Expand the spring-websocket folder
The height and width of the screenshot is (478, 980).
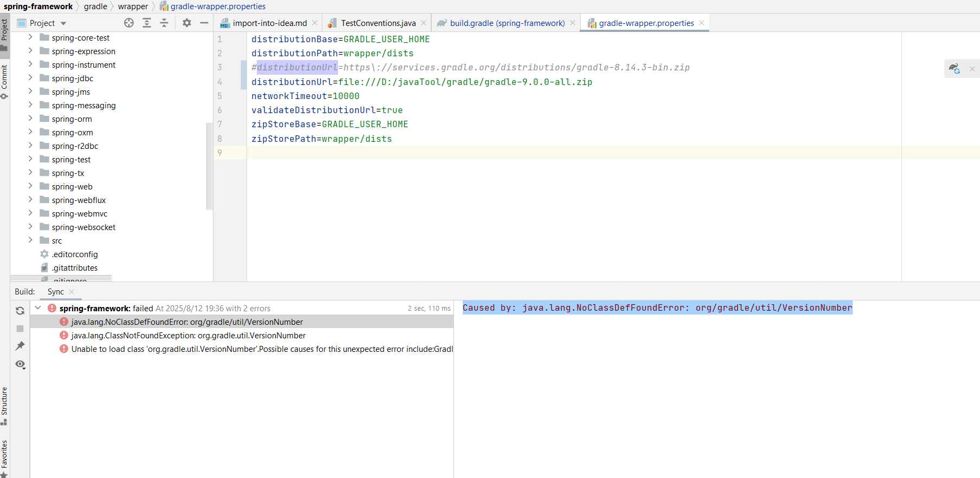30,227
